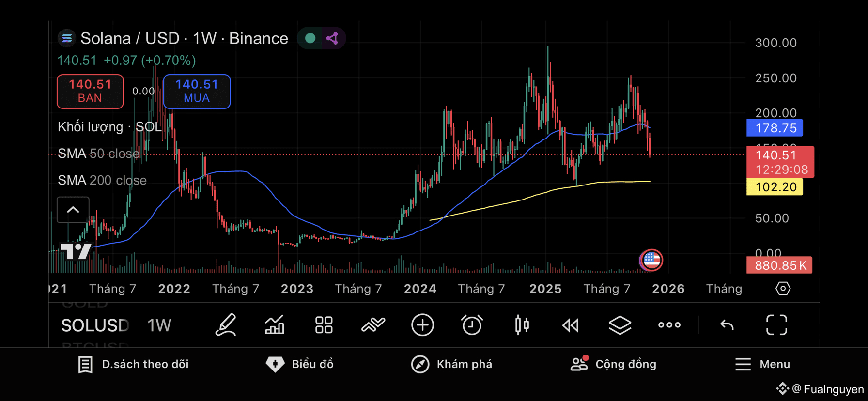Open more options three-dot icon
Screen dimensions: 868x401
tap(669, 325)
